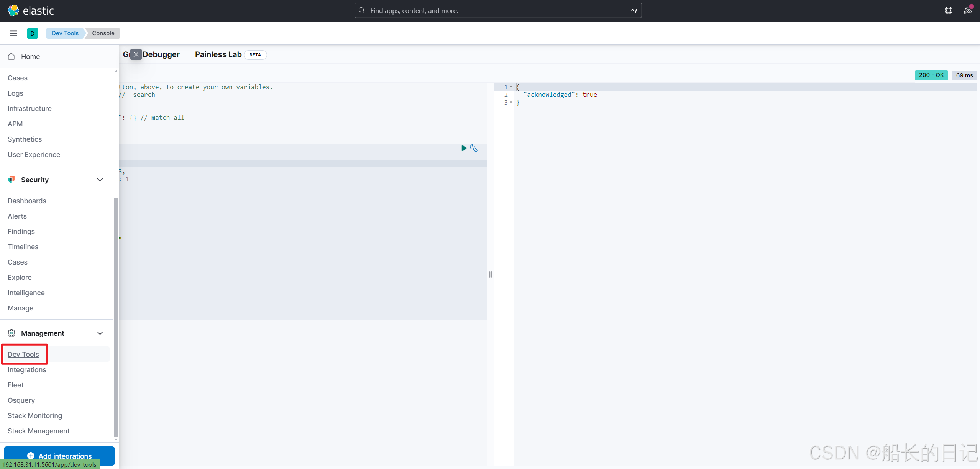This screenshot has height=469, width=980.
Task: Switch to the Painless Lab tab
Action: pos(218,54)
